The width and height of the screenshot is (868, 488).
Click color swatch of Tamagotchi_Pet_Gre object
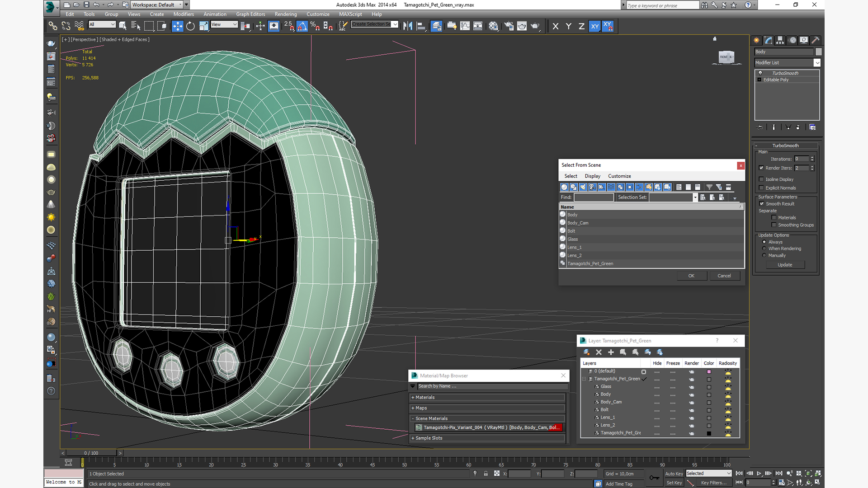709,433
